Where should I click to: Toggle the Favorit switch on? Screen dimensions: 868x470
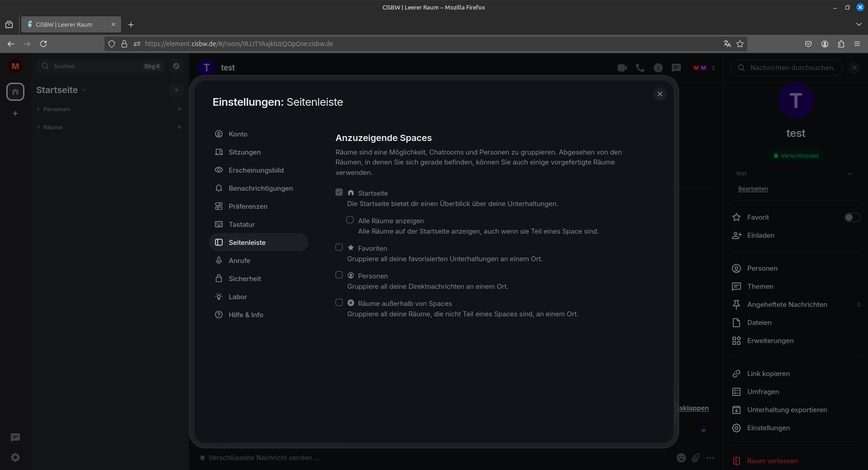(x=852, y=217)
